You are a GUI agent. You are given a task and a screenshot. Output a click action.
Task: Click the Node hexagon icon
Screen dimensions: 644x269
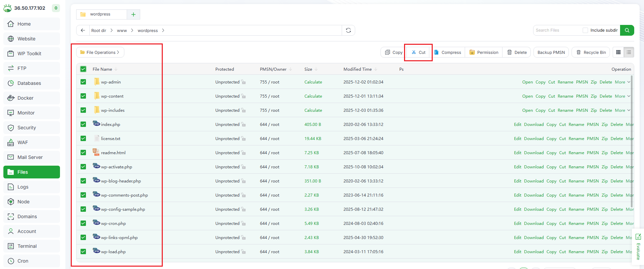(11, 202)
